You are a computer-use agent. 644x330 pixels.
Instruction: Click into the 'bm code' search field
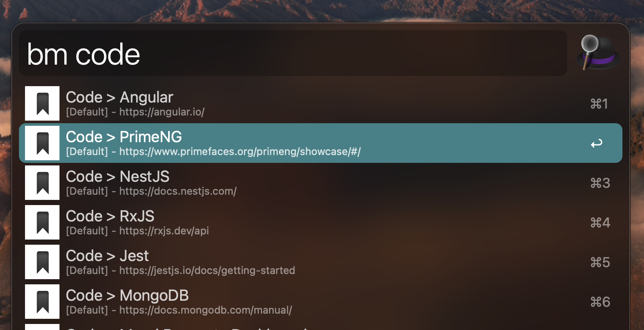(293, 53)
